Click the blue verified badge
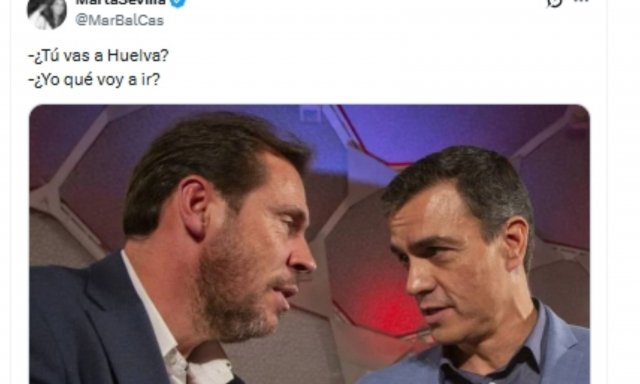This screenshot has width=640, height=384. (178, 2)
